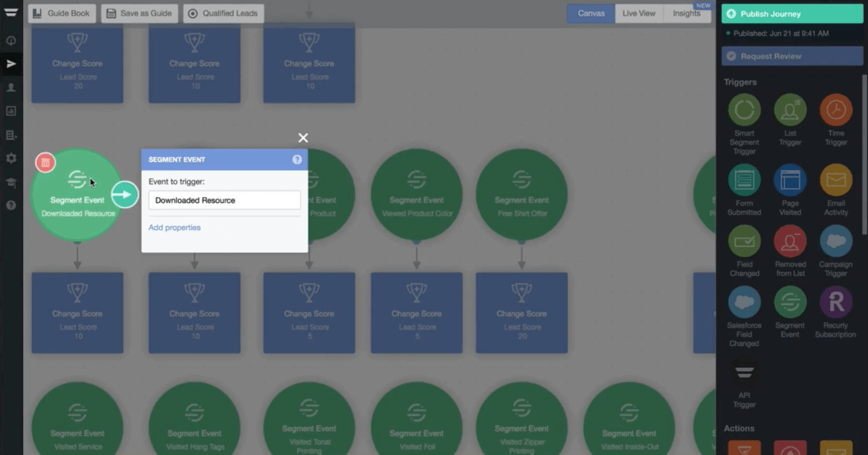
Task: Select the List Trigger icon
Action: point(790,110)
